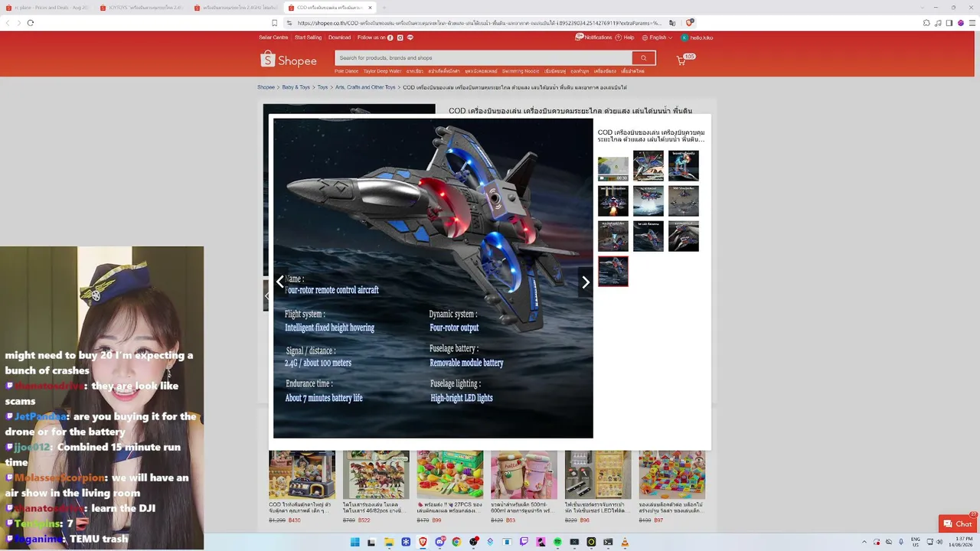Open Spotify from the taskbar
The image size is (980, 551).
557,543
